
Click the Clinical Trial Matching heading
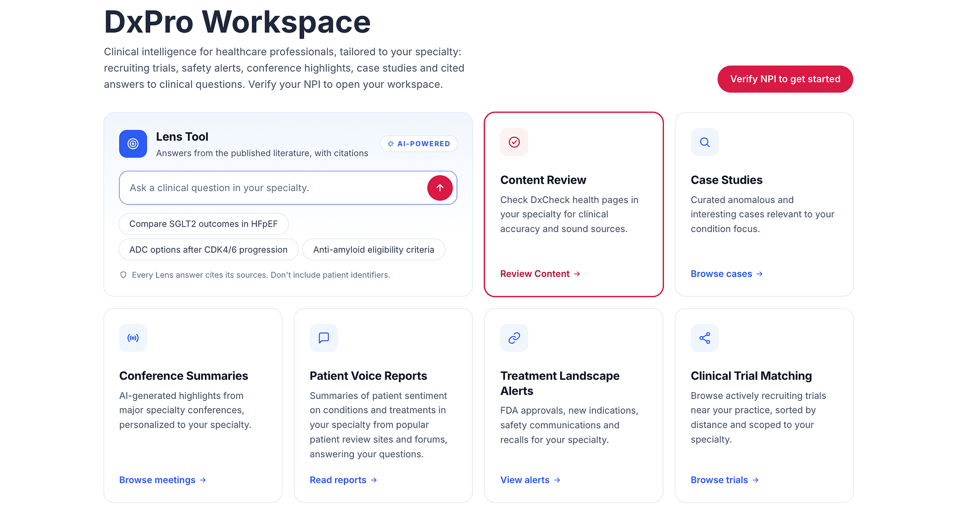pyautogui.click(x=751, y=376)
